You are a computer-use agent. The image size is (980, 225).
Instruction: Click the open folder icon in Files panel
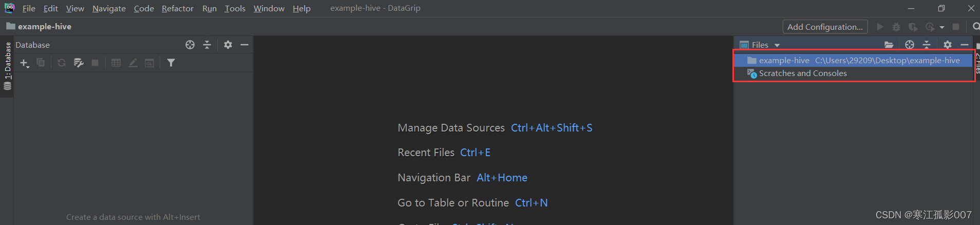click(889, 45)
